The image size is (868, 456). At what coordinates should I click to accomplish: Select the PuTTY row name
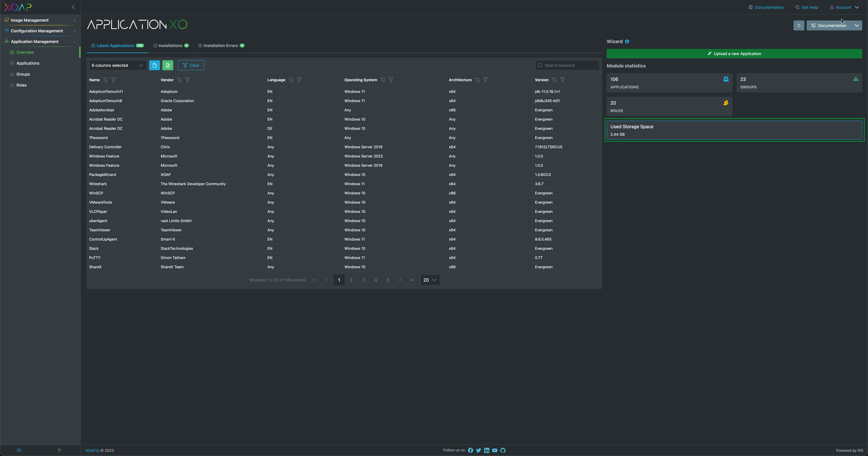click(95, 258)
